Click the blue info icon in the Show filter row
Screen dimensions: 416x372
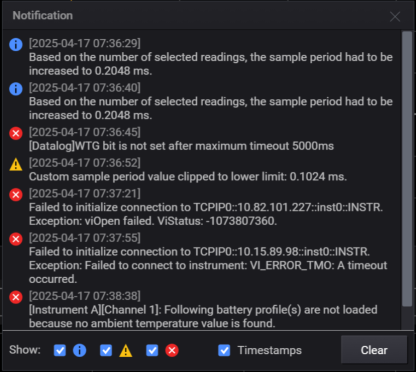(79, 350)
